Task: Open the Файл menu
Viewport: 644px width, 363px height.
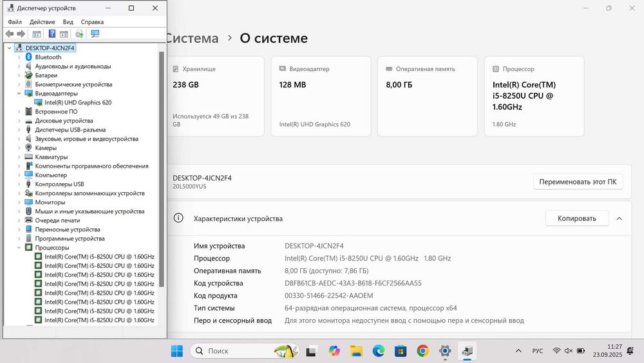Action: pyautogui.click(x=15, y=22)
